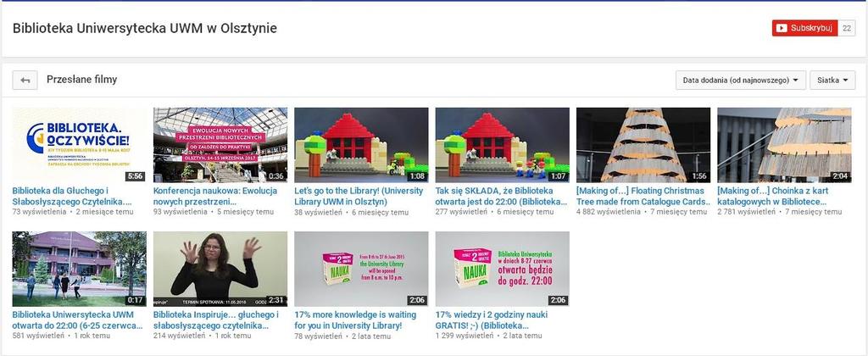Open the 1:56 Christmas tree video thumbnail

[643, 145]
